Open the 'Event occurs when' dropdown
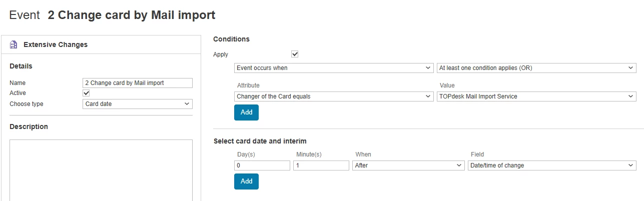The width and height of the screenshot is (644, 201). pos(333,67)
